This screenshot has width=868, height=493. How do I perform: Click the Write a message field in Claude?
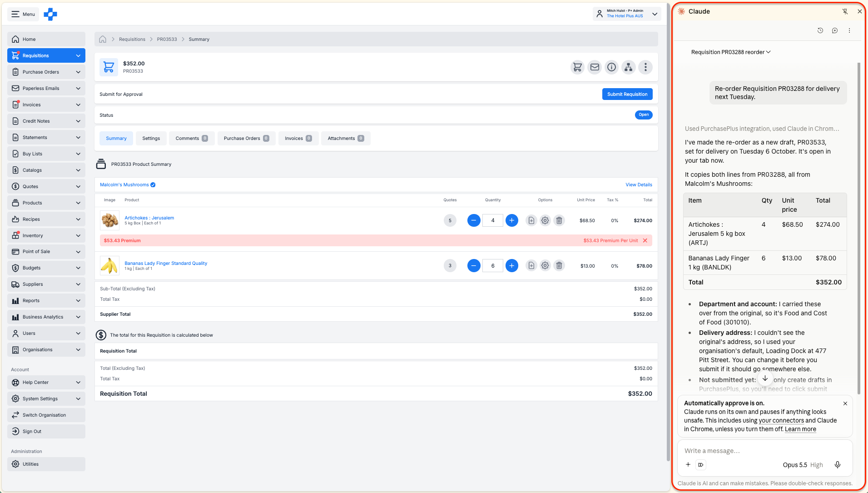click(x=765, y=451)
